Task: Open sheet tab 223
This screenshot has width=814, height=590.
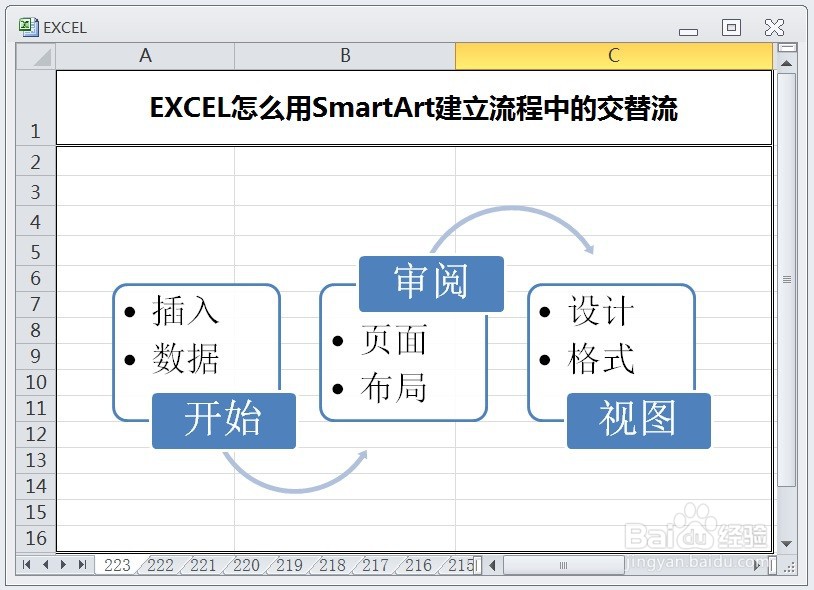Action: (x=117, y=565)
